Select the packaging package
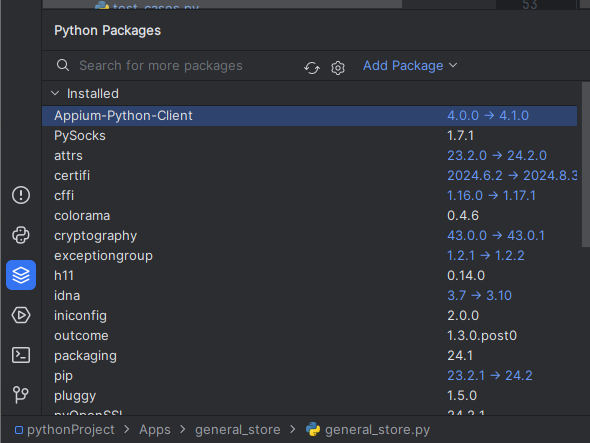This screenshot has height=443, width=590. 85,356
